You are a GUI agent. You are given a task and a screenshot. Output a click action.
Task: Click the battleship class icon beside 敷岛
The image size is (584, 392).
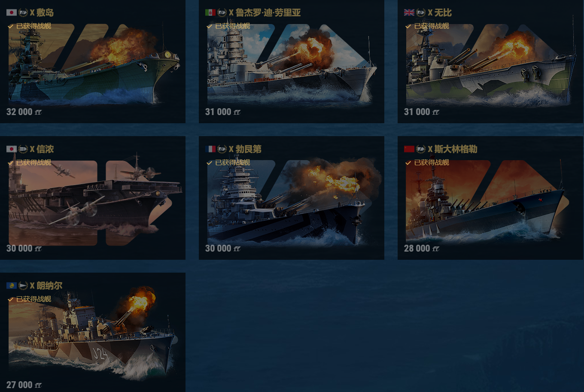pyautogui.click(x=23, y=12)
